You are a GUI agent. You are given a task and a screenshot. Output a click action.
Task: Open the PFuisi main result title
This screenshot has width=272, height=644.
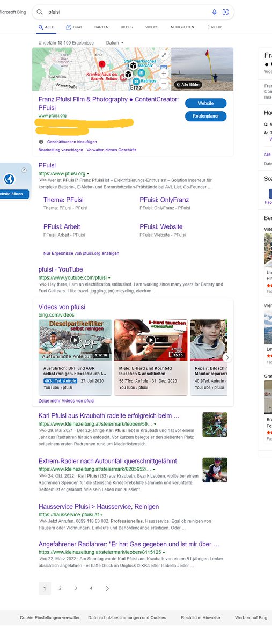(47, 166)
